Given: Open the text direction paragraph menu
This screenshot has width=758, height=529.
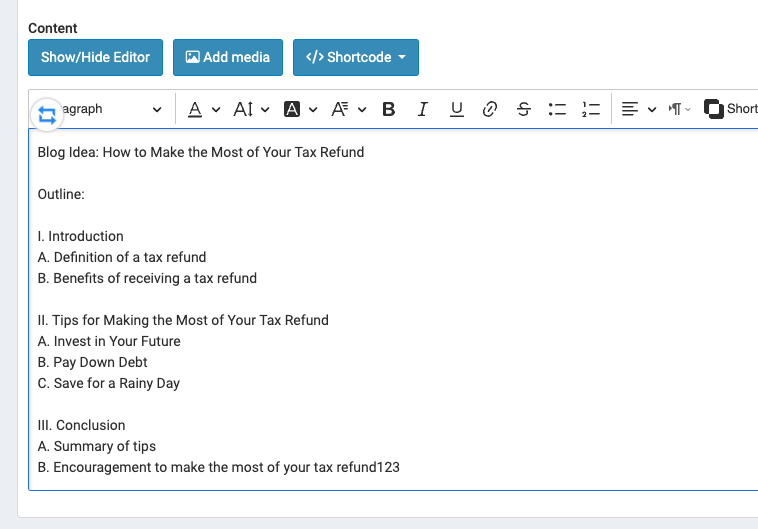Looking at the screenshot, I should [679, 109].
